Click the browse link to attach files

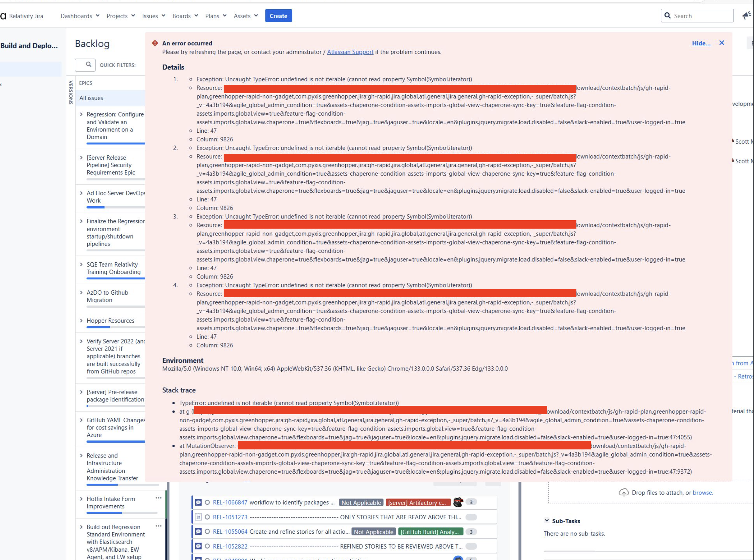point(703,492)
